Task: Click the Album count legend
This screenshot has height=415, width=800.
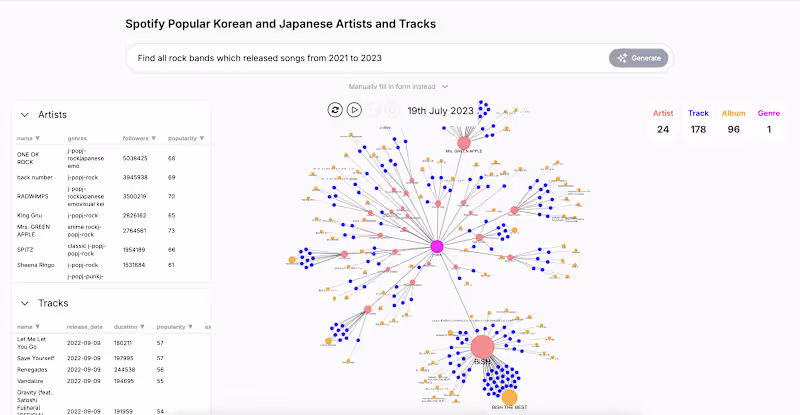Action: click(733, 121)
